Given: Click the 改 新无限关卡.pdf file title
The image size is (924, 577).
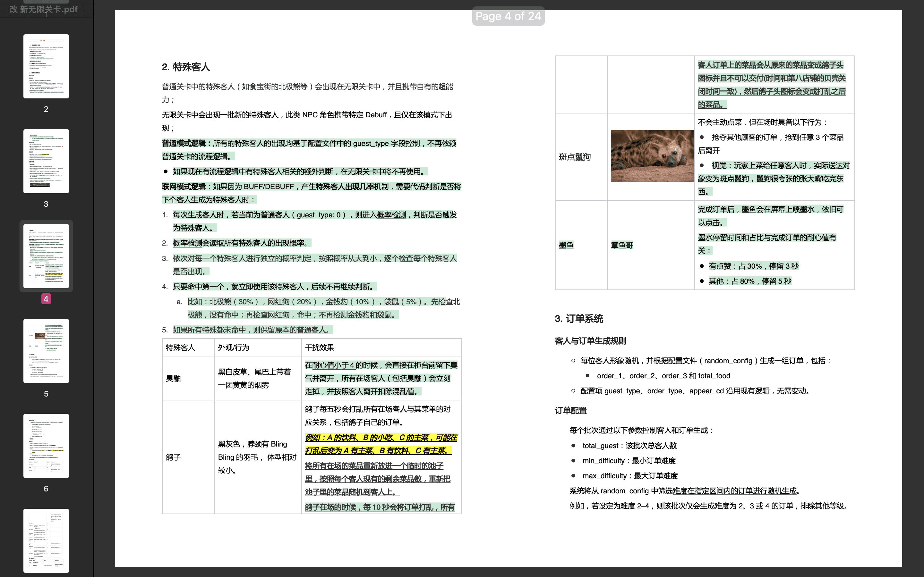Looking at the screenshot, I should point(44,9).
